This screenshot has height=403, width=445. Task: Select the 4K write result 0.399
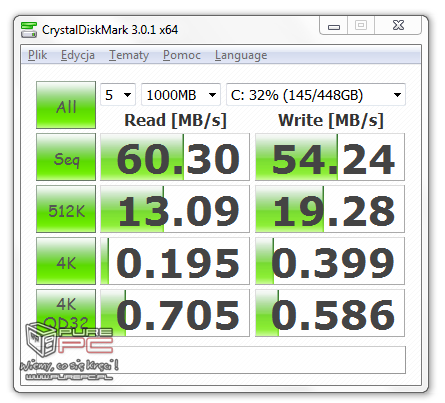(330, 261)
